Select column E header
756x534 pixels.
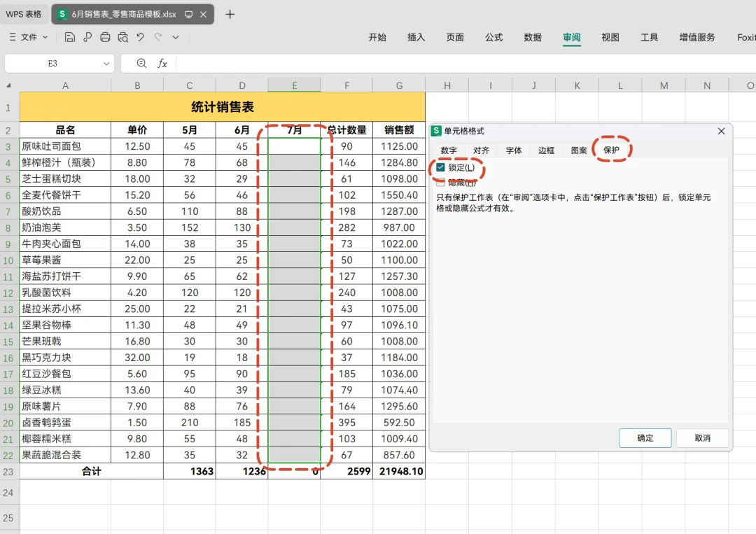[294, 85]
